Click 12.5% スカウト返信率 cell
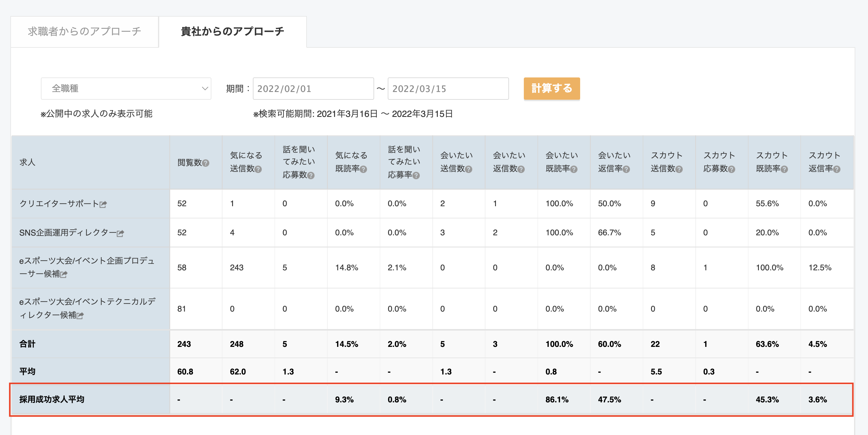Viewport: 868px width, 435px height. click(x=820, y=268)
